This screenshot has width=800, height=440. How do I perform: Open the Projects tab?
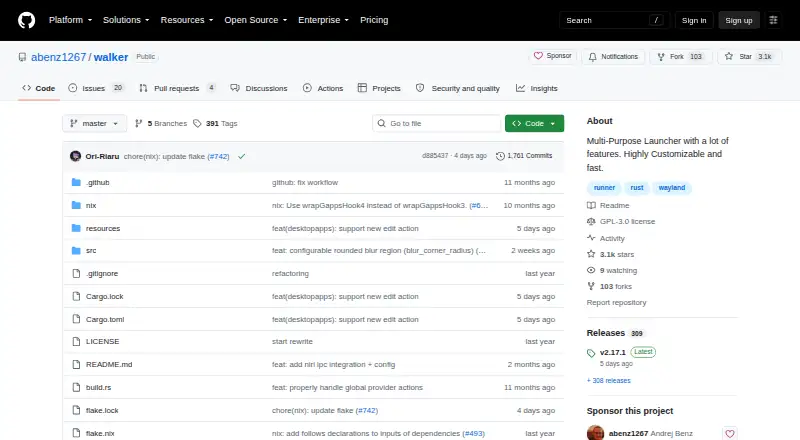(379, 88)
